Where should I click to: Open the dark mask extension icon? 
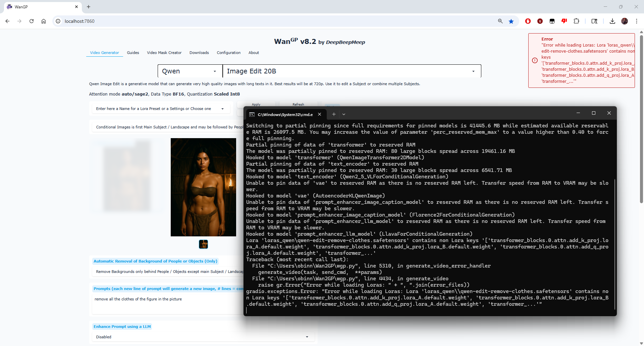552,21
